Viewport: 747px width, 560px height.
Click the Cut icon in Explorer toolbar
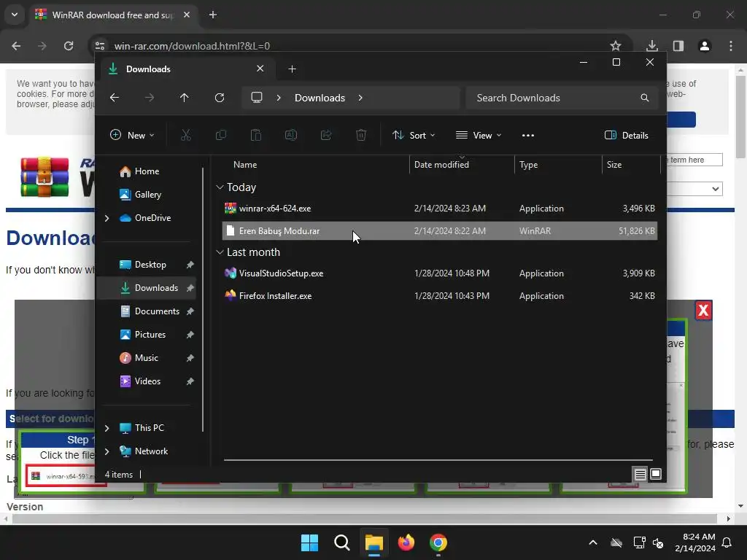(186, 135)
